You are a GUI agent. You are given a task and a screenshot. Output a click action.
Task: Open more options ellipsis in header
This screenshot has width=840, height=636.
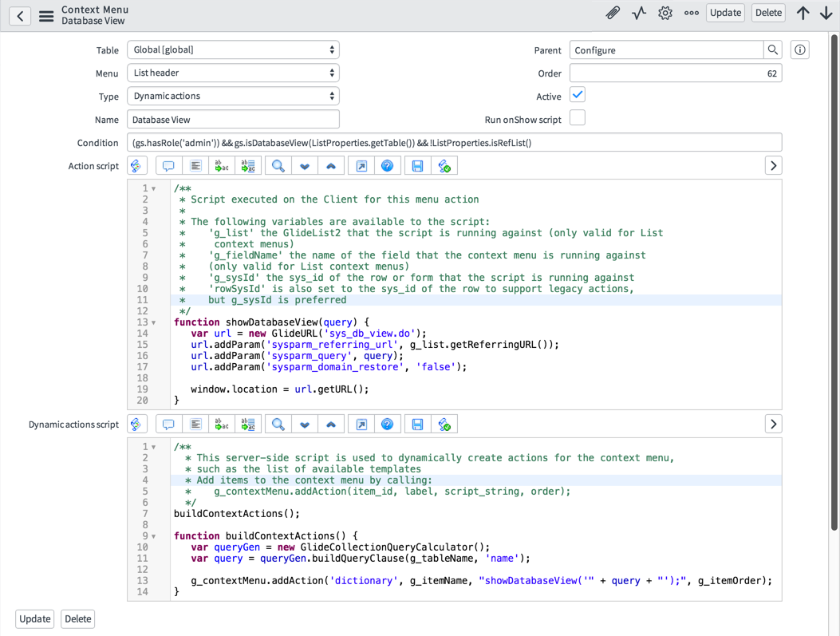tap(691, 13)
